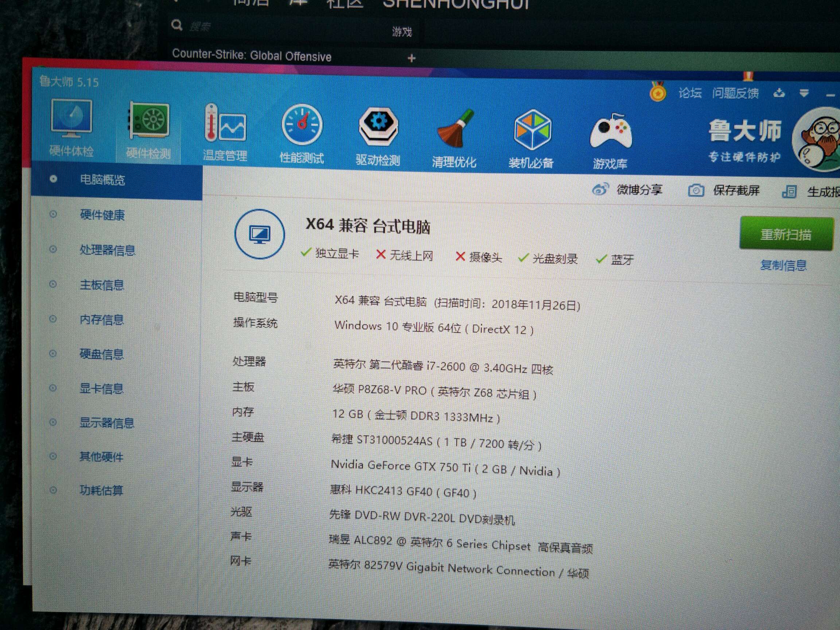840x630 pixels.
Task: Click 先锋 DVD-RW DVR-220L value
Action: click(x=422, y=517)
